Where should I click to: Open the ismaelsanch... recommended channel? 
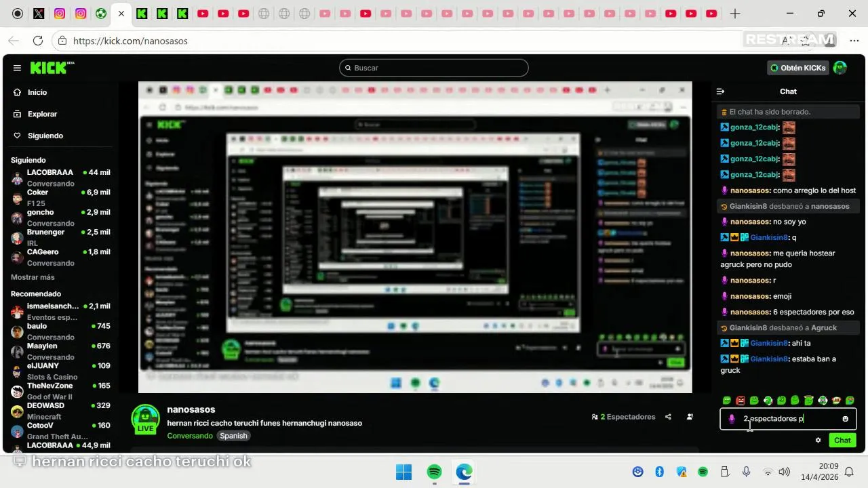pyautogui.click(x=60, y=311)
